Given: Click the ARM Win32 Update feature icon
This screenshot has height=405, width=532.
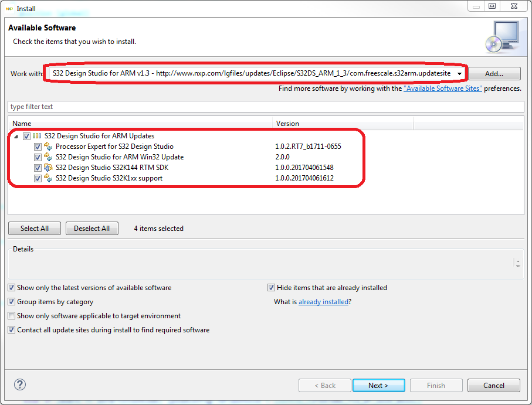Looking at the screenshot, I should click(48, 157).
